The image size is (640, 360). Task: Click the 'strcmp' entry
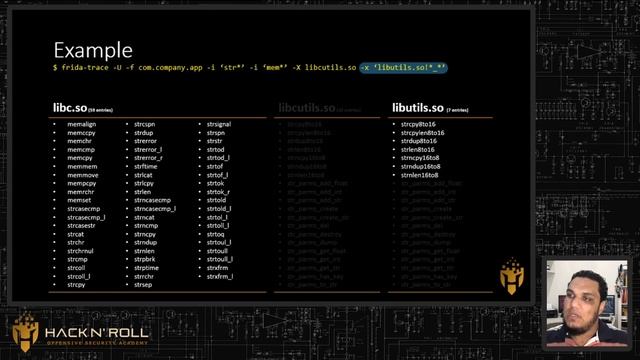[x=77, y=260]
